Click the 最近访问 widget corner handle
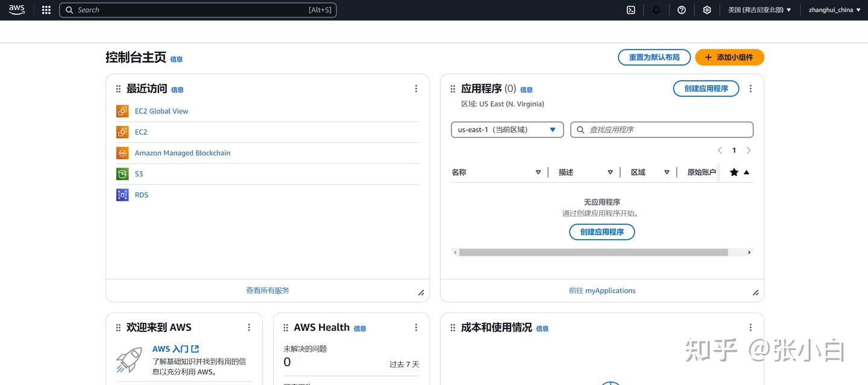This screenshot has width=868, height=385. tap(421, 293)
